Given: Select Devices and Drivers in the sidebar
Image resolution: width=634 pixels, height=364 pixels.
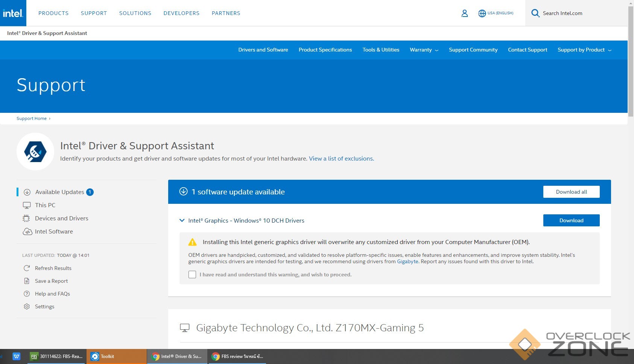Looking at the screenshot, I should [x=61, y=218].
